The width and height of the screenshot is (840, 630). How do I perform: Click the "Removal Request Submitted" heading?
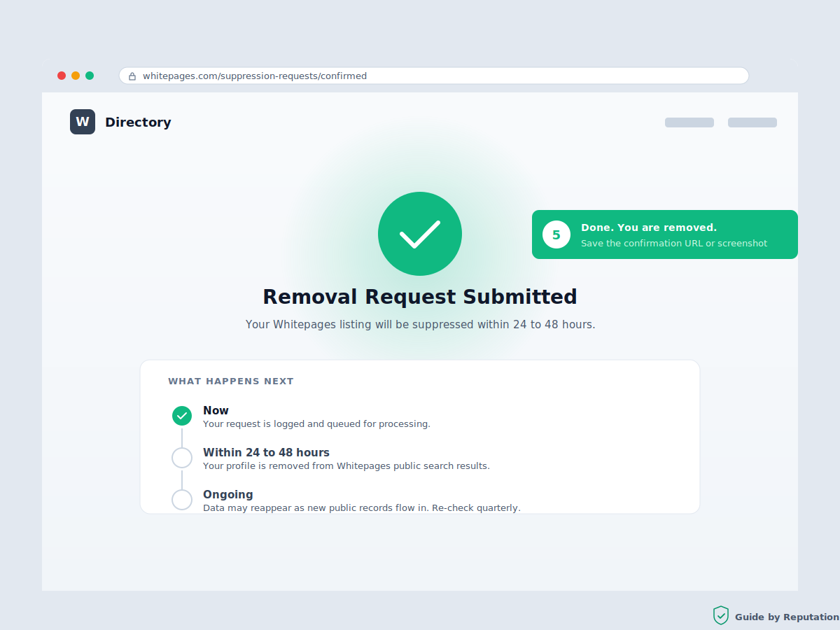coord(420,297)
